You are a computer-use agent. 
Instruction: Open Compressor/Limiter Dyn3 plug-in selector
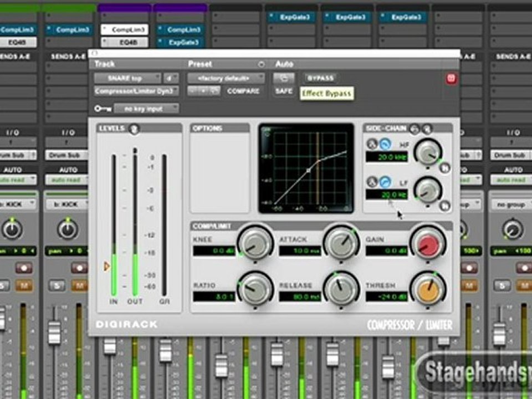[x=136, y=91]
